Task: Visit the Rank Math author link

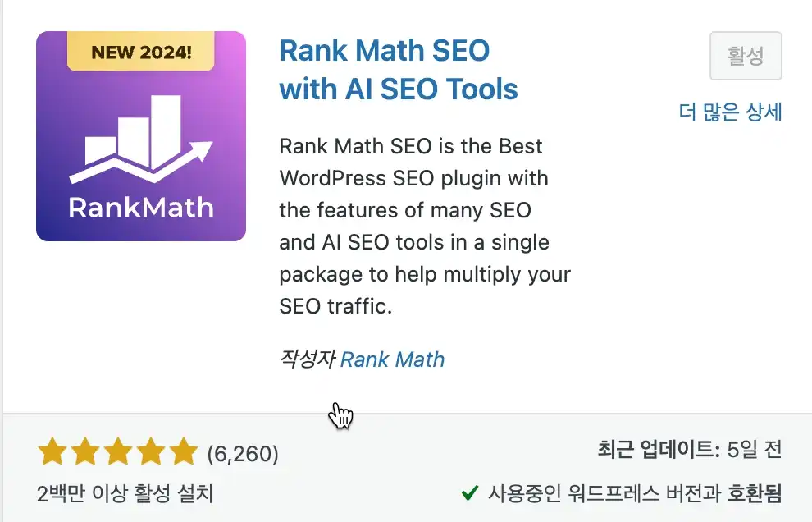Action: click(x=392, y=359)
